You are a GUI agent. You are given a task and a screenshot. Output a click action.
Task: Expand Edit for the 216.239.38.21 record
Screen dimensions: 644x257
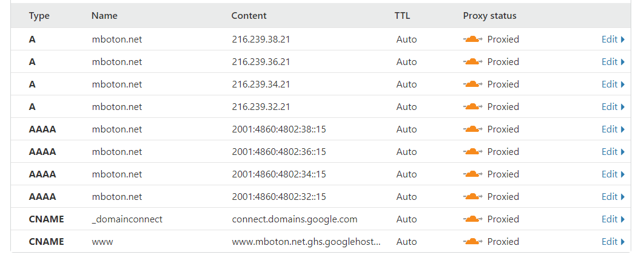coord(612,39)
